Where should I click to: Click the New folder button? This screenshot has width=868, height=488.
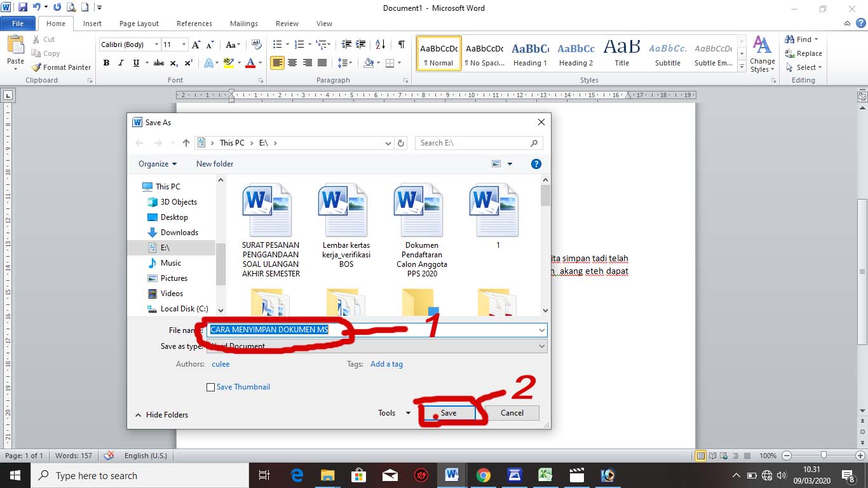(215, 164)
